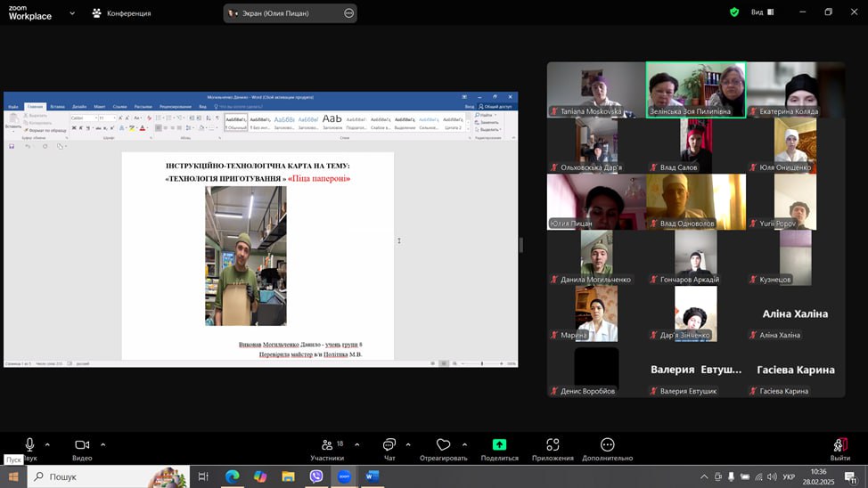Select Зелінська Зоя Пилипівна video tile
The height and width of the screenshot is (488, 868).
point(695,89)
